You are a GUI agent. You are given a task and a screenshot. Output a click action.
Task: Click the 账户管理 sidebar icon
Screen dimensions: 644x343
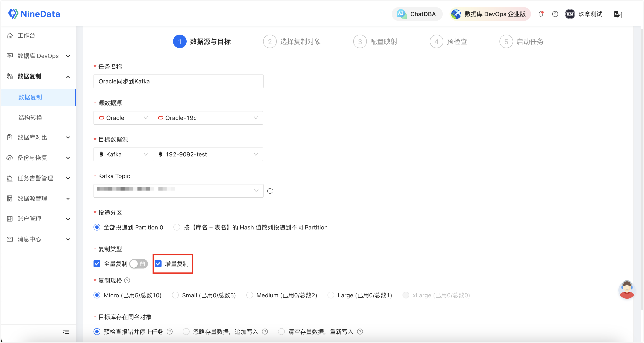pyautogui.click(x=10, y=219)
